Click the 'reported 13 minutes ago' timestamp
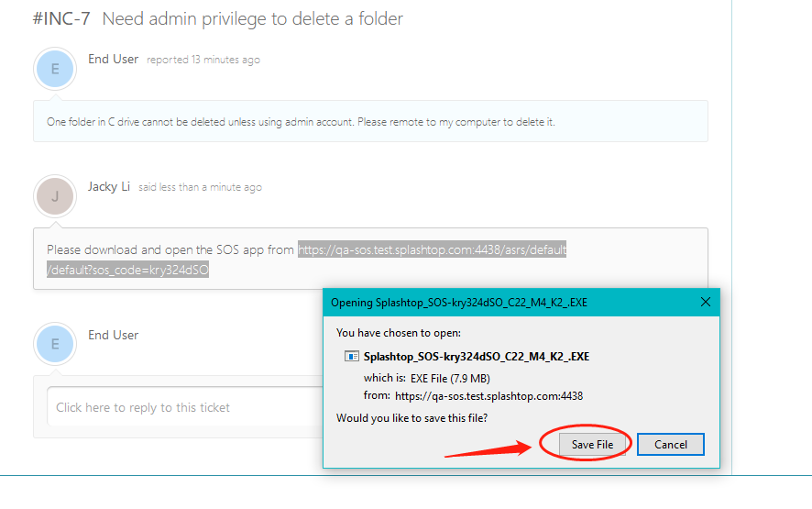The image size is (812, 509). [203, 61]
